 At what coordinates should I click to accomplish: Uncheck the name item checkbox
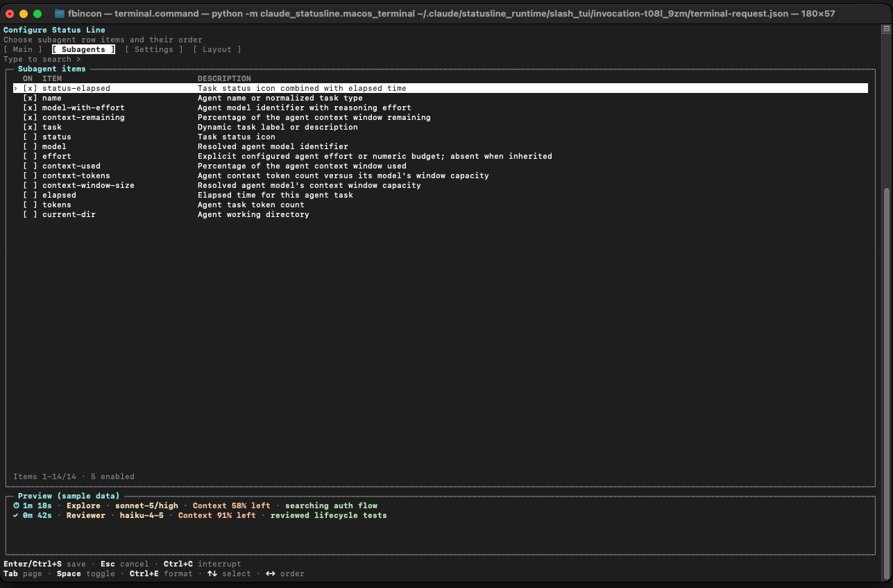(x=31, y=98)
